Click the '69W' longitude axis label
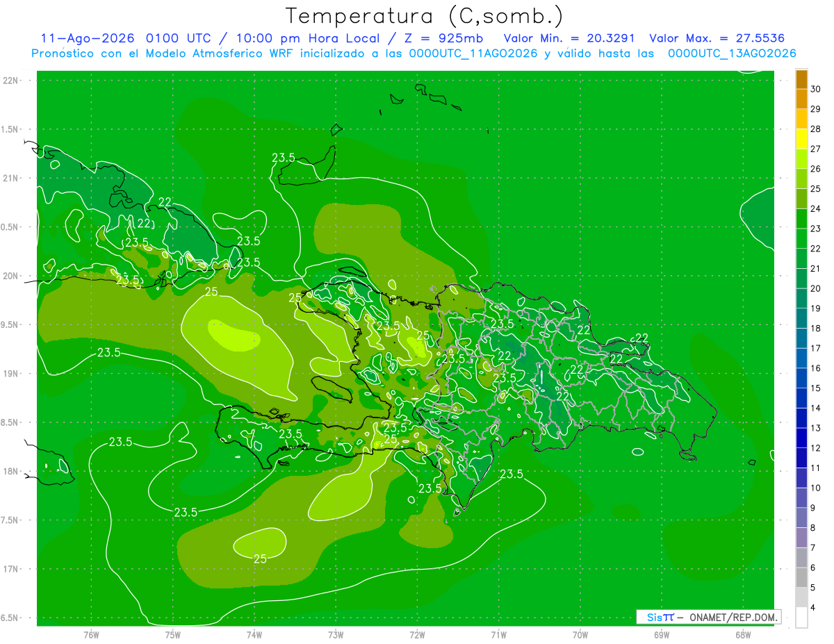Screen dimensions: 834x644 661,635
